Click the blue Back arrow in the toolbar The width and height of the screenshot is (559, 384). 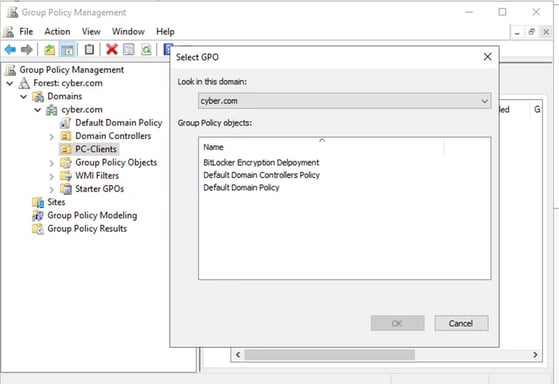click(x=10, y=49)
